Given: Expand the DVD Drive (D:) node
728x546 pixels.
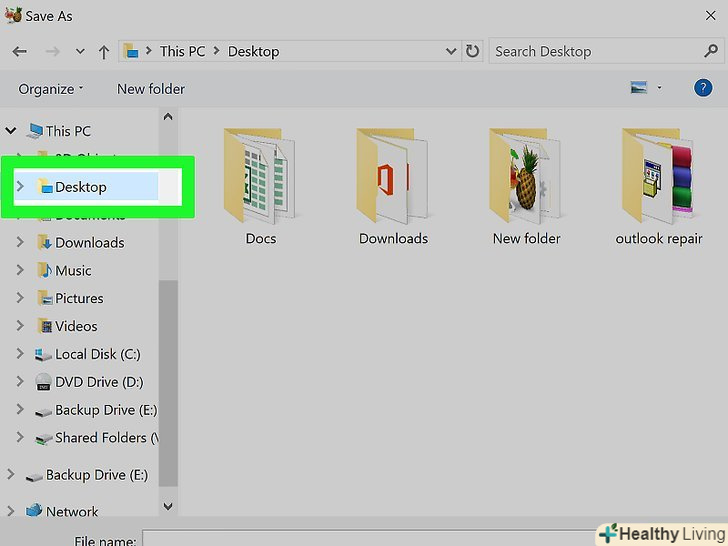Looking at the screenshot, I should coord(20,382).
